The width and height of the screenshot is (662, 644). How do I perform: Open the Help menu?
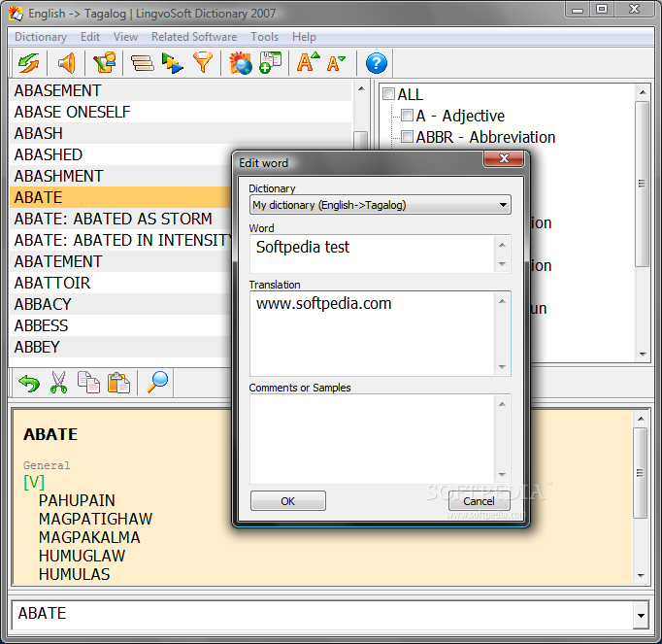304,37
